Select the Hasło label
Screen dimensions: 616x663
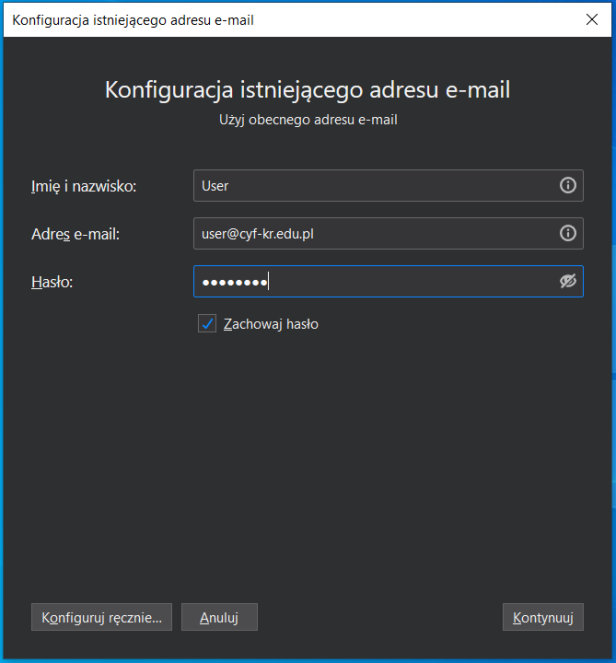point(53,282)
